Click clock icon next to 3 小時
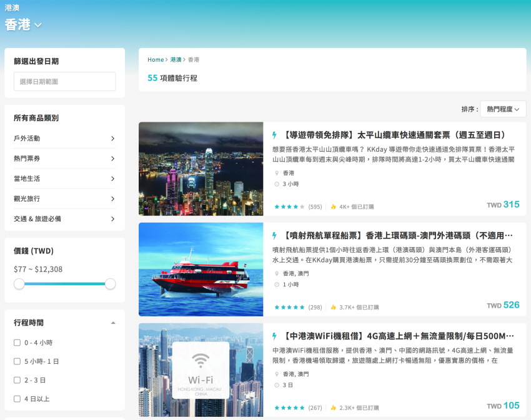 (x=277, y=184)
